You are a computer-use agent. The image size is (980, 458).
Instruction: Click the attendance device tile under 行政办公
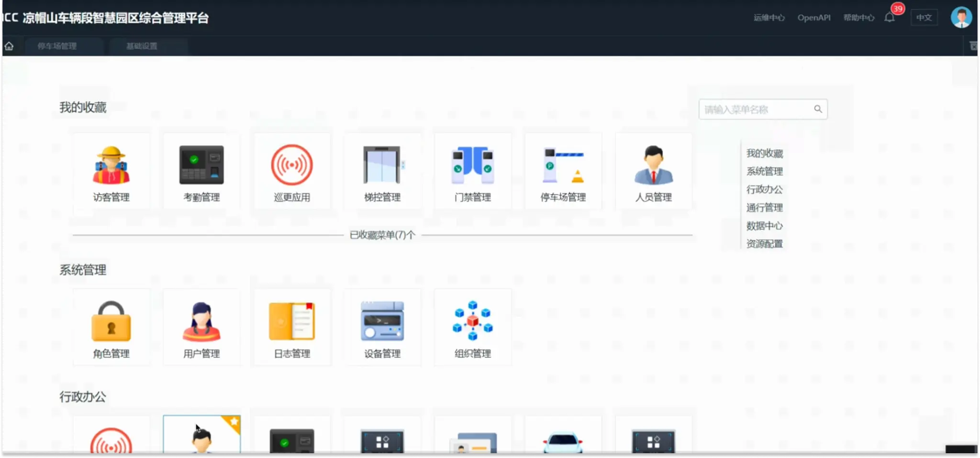tap(292, 435)
